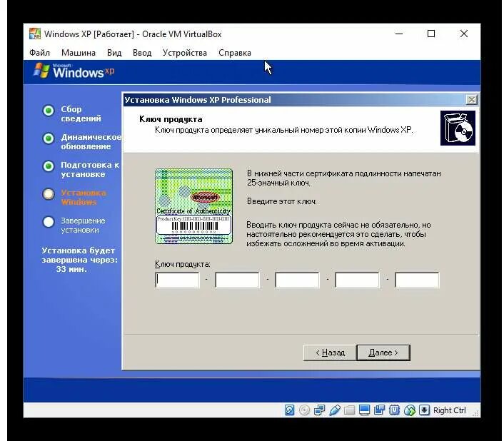
Task: Click the network adapters status icon
Action: (320, 410)
